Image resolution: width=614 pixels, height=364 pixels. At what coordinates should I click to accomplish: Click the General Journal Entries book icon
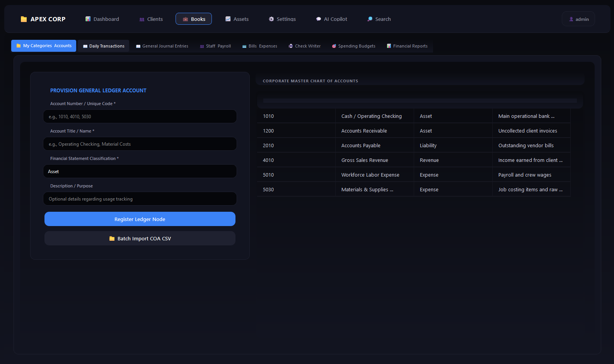point(138,46)
